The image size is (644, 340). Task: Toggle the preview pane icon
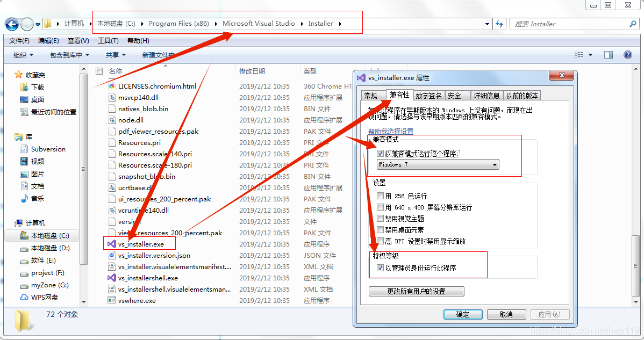[x=609, y=55]
